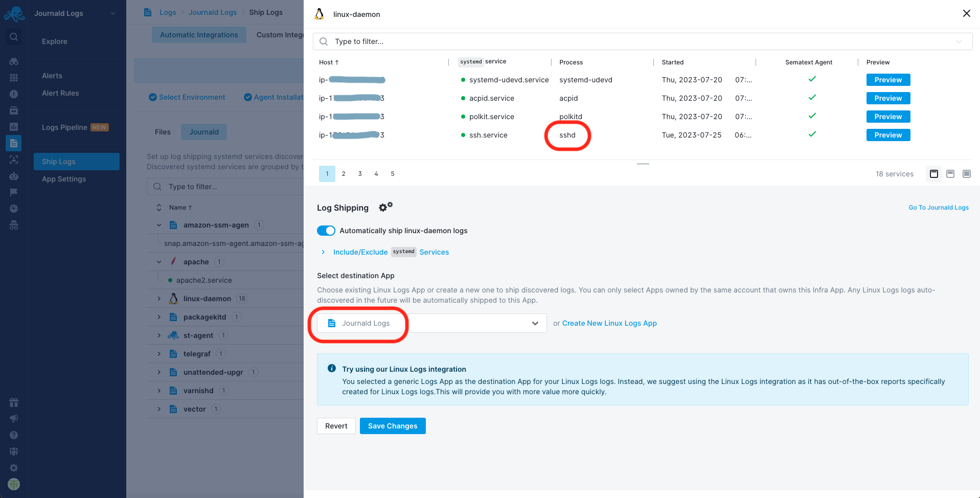This screenshot has width=980, height=498.
Task: Expand the linux-daemon tree group
Action: pyautogui.click(x=159, y=299)
